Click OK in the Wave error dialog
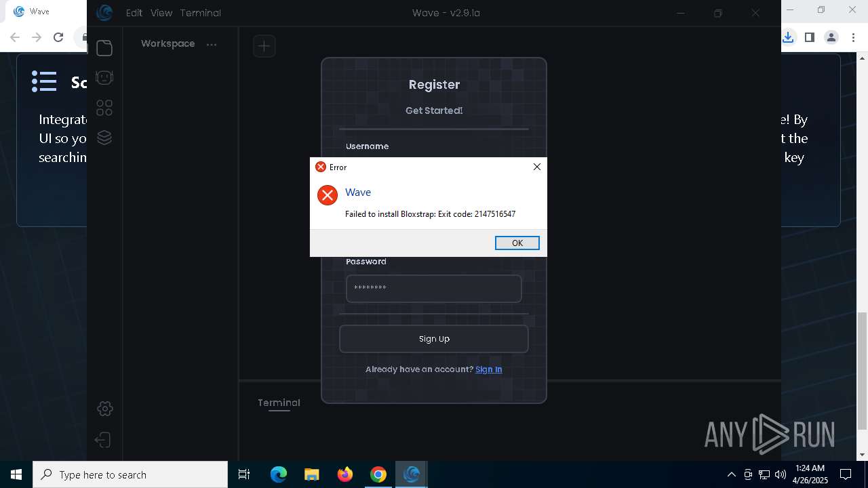The height and width of the screenshot is (488, 868). (x=517, y=243)
